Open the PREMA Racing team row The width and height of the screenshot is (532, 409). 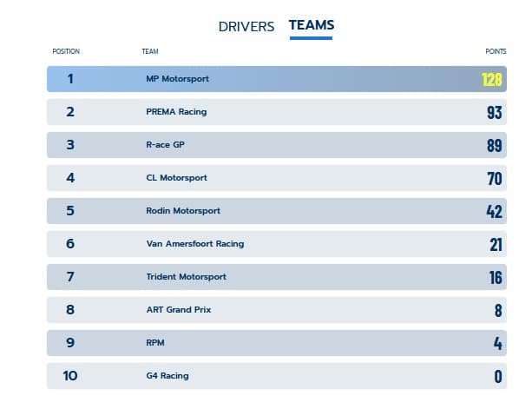click(277, 112)
